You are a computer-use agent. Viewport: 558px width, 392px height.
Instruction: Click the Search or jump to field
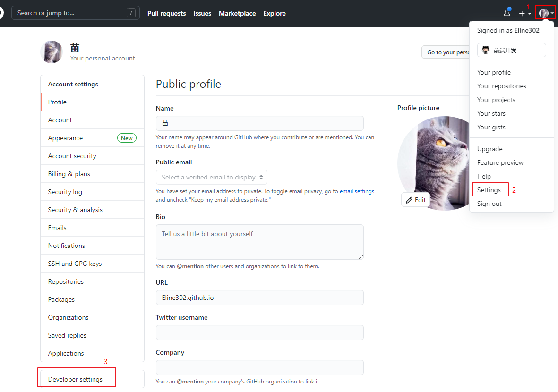pos(75,13)
